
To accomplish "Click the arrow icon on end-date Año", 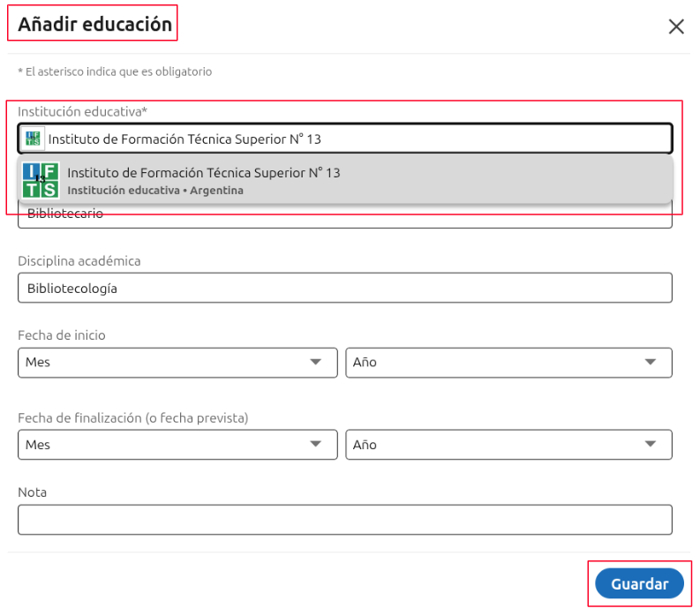I will [x=651, y=445].
